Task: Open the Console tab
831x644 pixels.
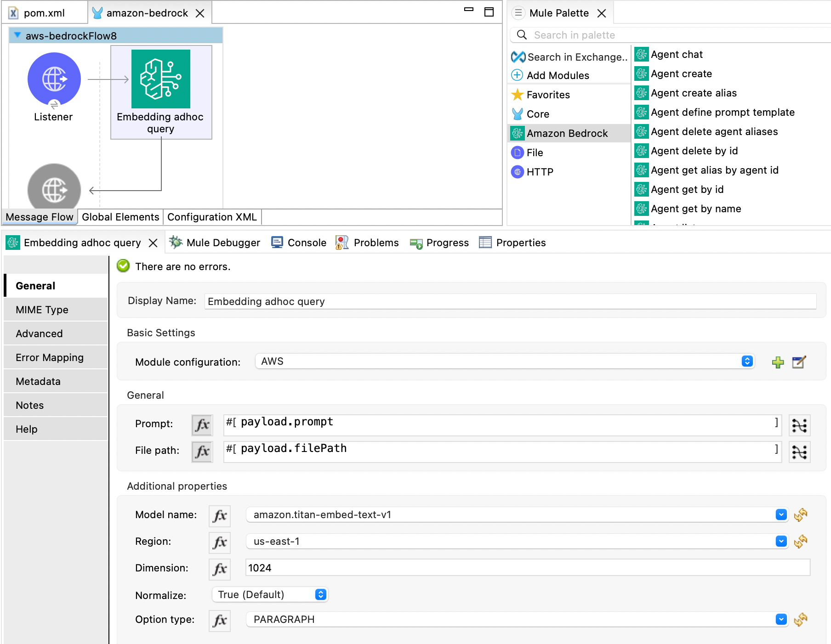Action: pyautogui.click(x=299, y=243)
